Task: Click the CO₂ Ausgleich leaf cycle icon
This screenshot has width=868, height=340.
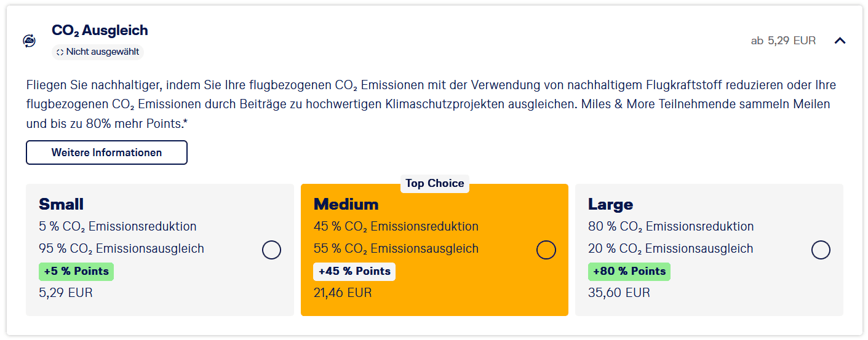Action: (29, 41)
